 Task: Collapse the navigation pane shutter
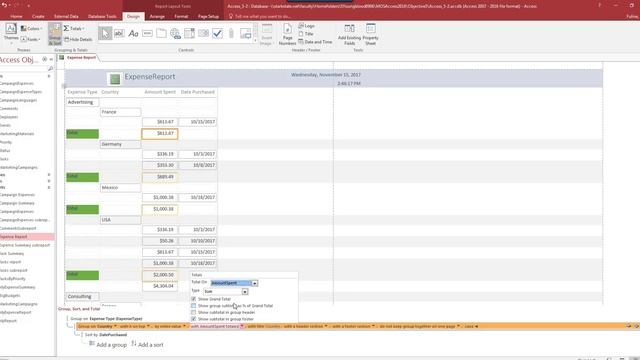coord(51,60)
